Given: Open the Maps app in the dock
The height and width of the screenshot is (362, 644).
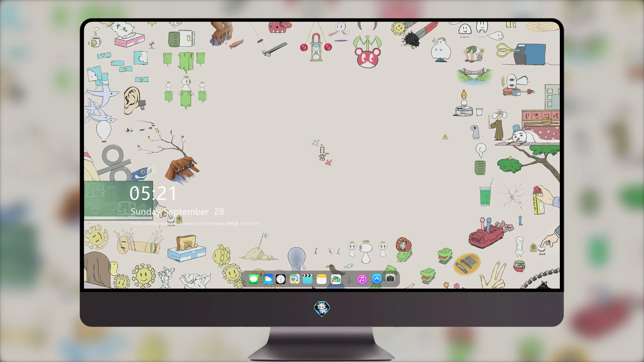Looking at the screenshot, I should [294, 279].
